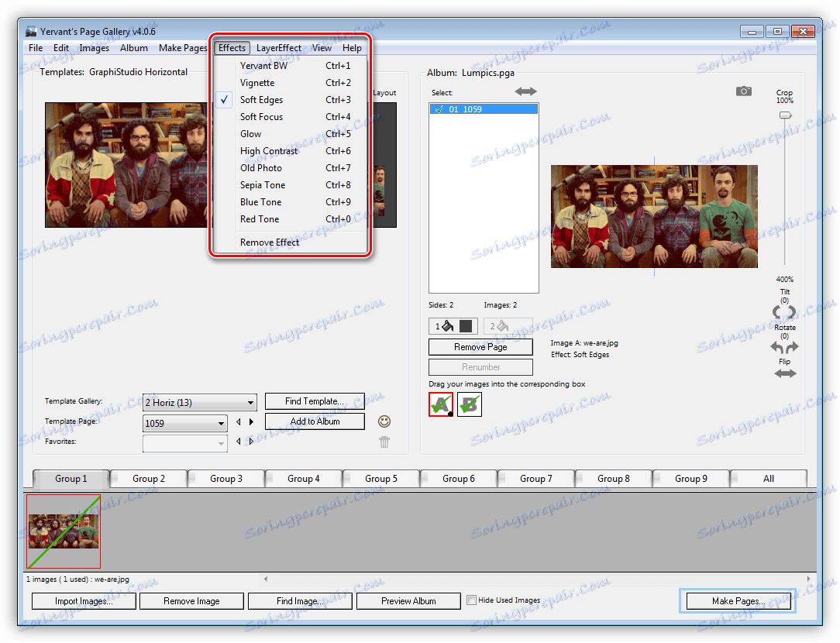Select the image box A icon

click(441, 404)
